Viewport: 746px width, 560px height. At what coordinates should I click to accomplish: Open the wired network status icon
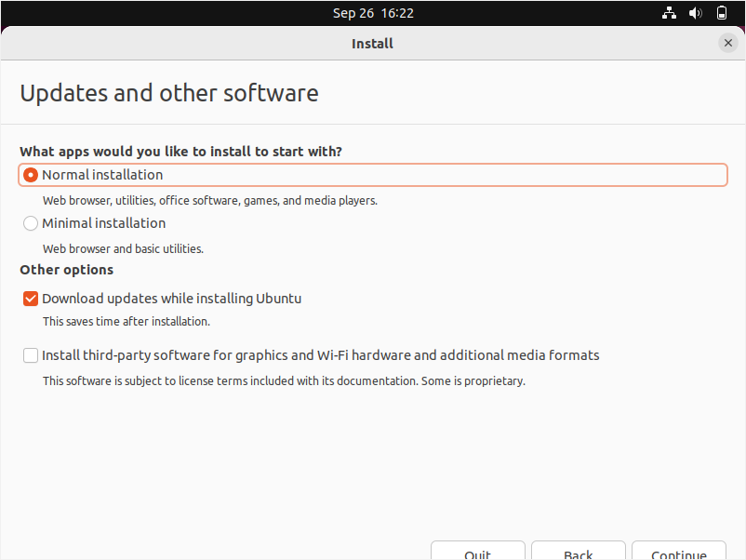click(669, 13)
